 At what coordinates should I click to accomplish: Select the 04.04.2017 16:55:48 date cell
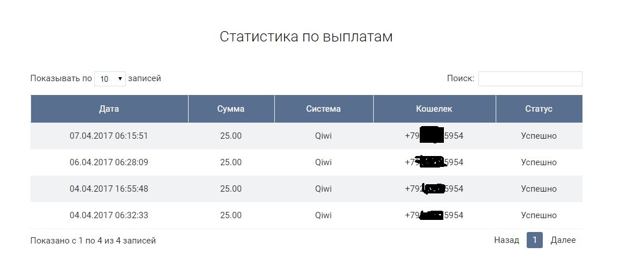[x=109, y=189]
